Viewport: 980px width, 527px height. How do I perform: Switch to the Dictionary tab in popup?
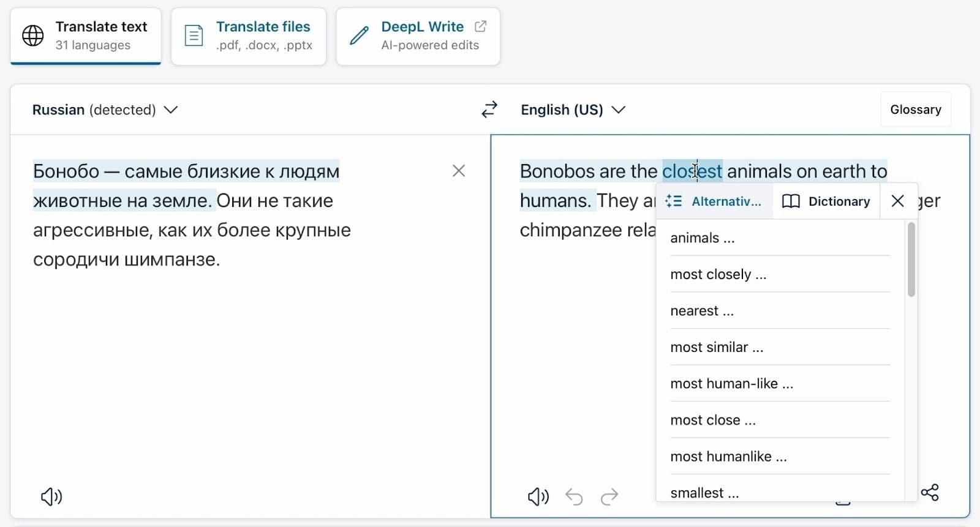point(826,201)
